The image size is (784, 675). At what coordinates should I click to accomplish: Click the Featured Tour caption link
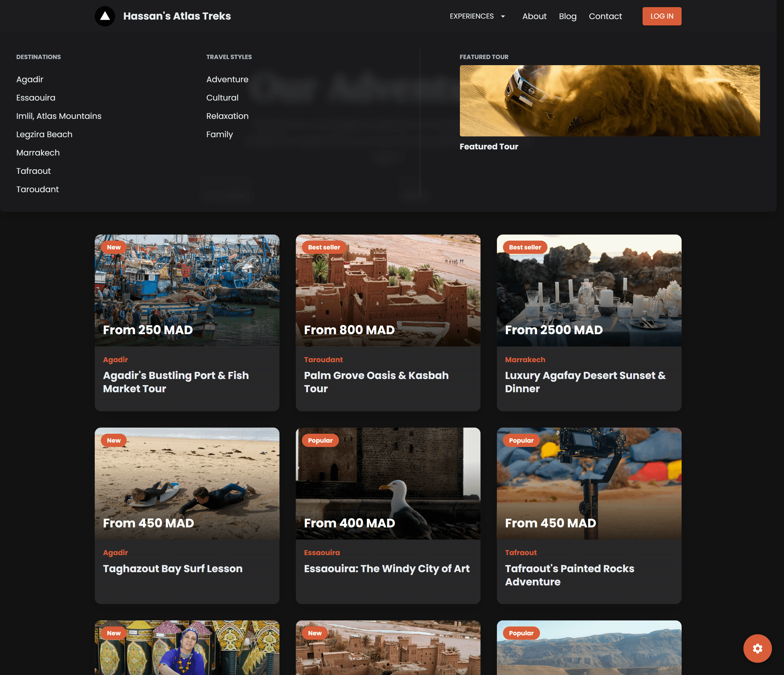(489, 147)
